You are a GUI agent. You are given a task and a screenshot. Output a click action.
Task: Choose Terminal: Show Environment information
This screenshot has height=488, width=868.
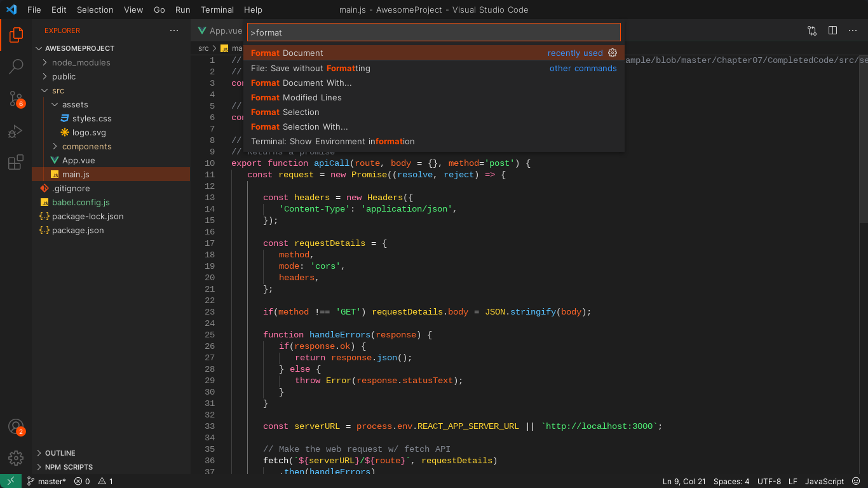click(x=434, y=141)
